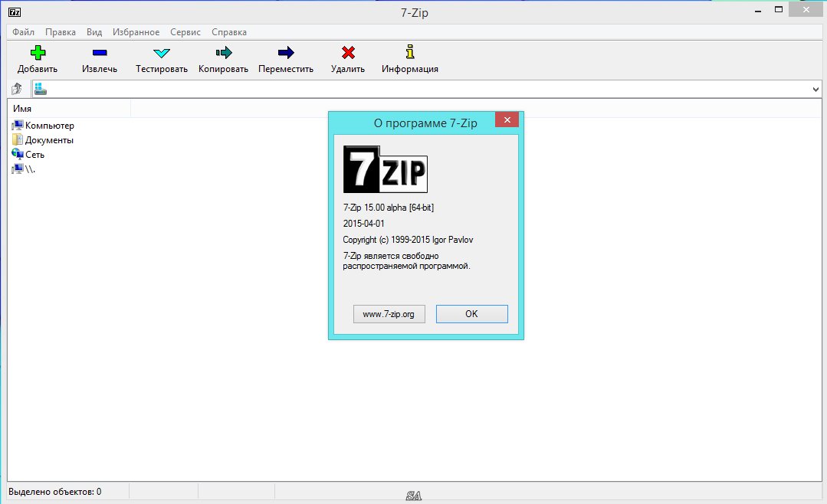
Task: Open the Сервис menu
Action: tap(185, 32)
